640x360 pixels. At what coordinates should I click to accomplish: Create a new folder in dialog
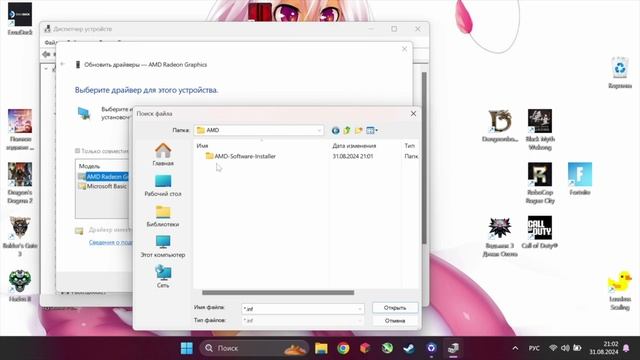coord(358,130)
